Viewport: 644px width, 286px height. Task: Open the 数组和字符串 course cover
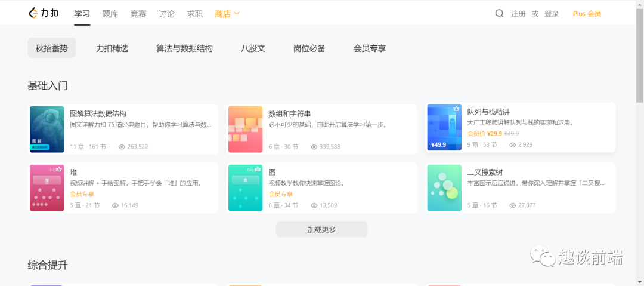point(246,129)
